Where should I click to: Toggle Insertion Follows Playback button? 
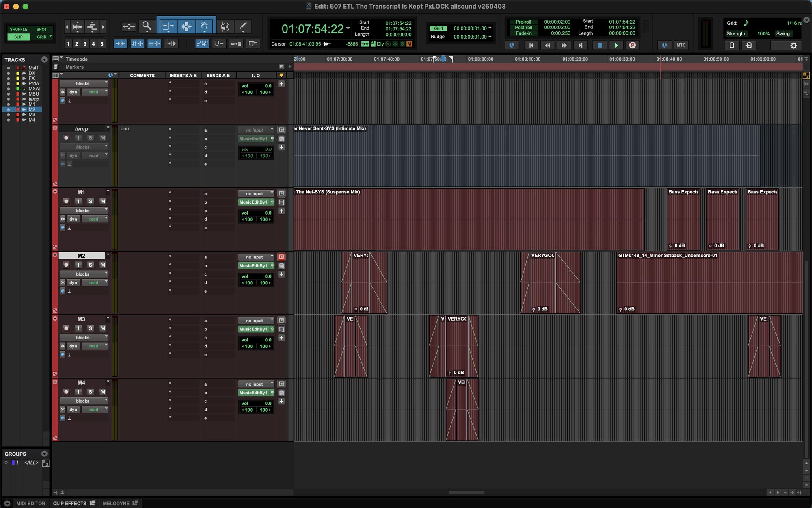(x=172, y=43)
